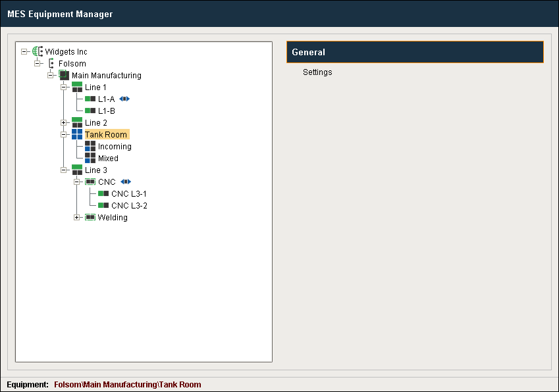Open the General section header

click(415, 52)
